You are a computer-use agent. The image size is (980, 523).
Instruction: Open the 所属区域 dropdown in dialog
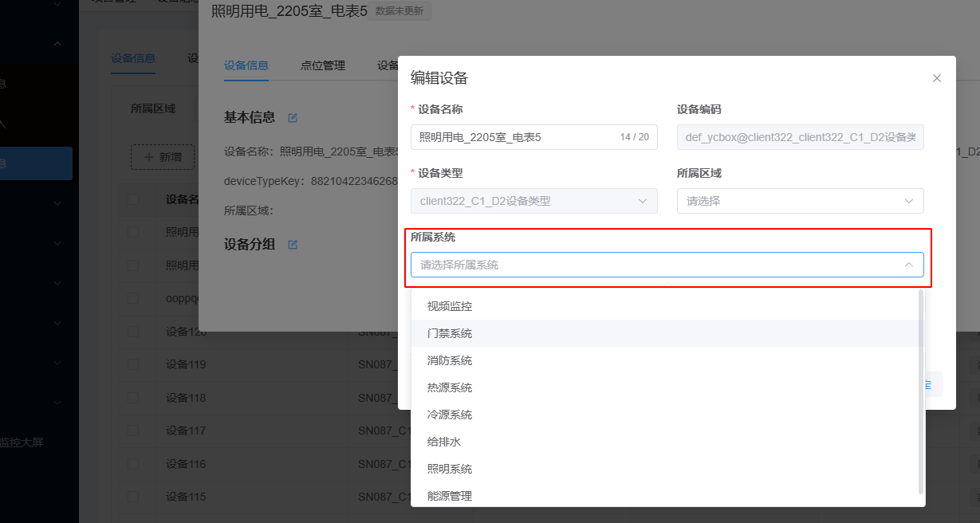click(800, 201)
